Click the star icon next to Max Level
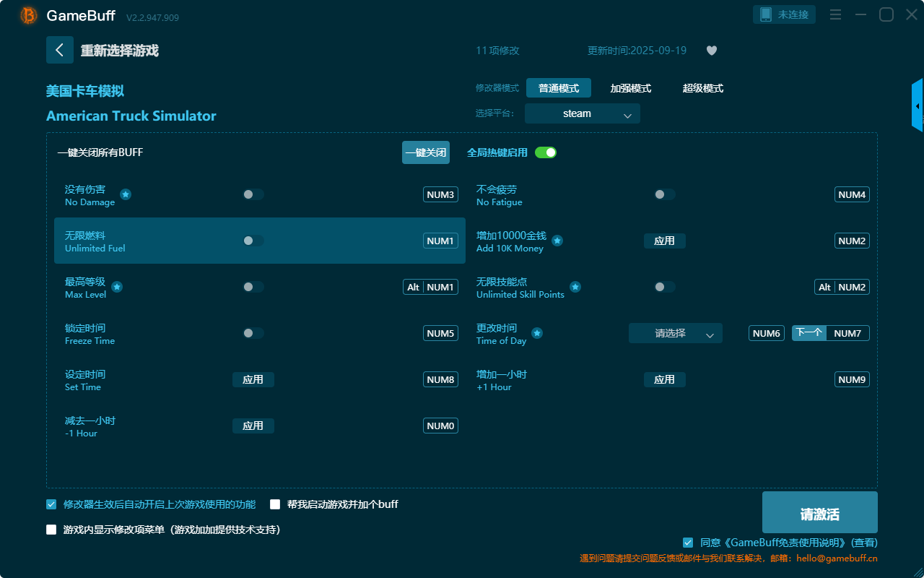924x578 pixels. [117, 287]
